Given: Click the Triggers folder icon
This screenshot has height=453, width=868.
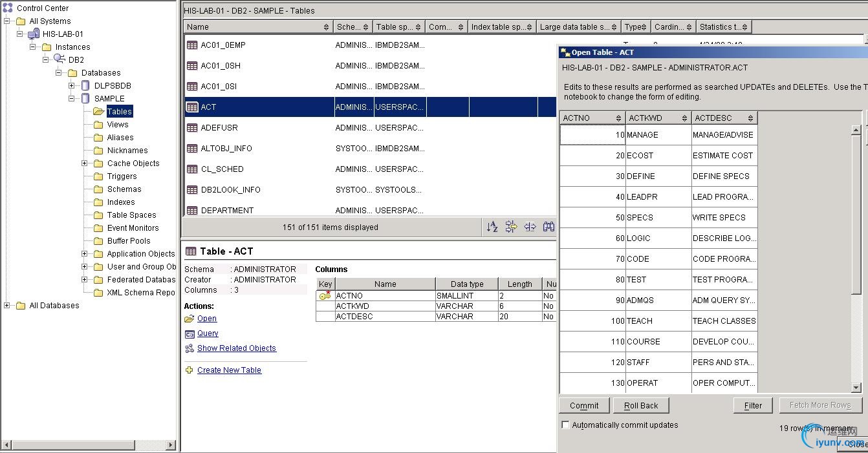Looking at the screenshot, I should click(x=98, y=176).
